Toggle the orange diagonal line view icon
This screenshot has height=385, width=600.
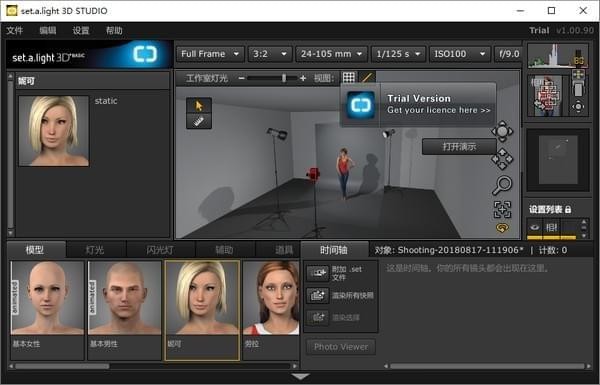point(367,78)
